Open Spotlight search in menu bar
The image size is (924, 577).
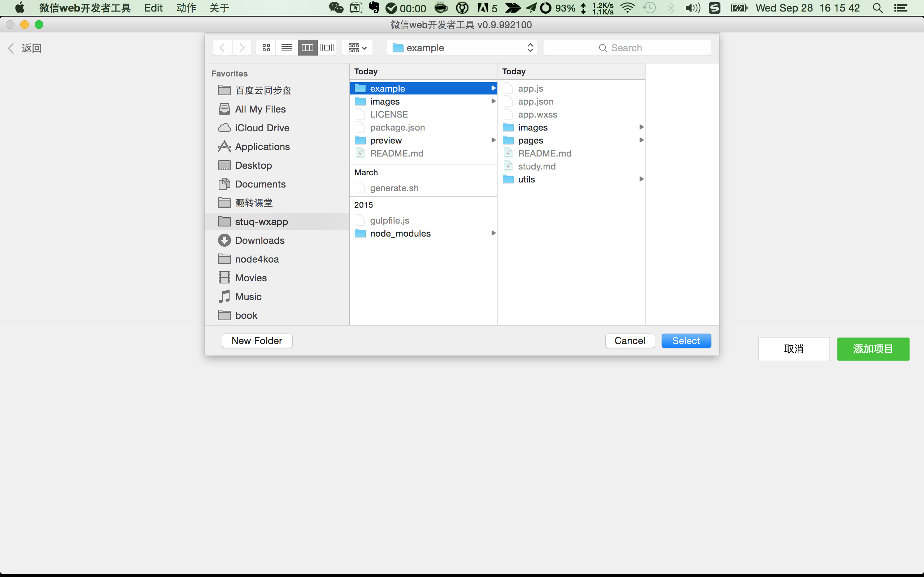click(877, 8)
